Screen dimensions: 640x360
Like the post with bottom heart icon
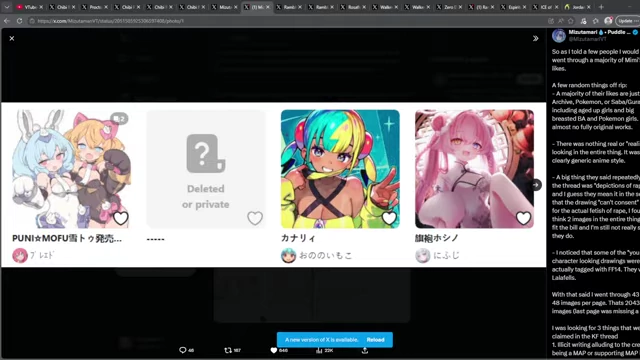coord(274,350)
